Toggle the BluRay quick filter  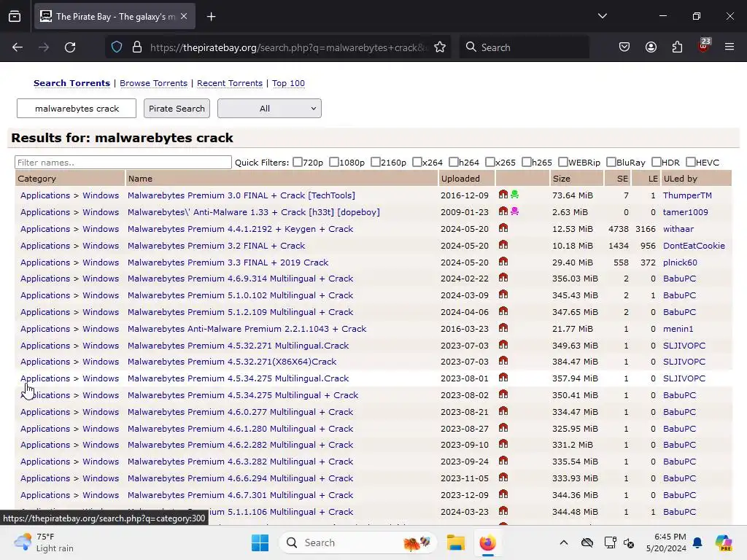(611, 162)
